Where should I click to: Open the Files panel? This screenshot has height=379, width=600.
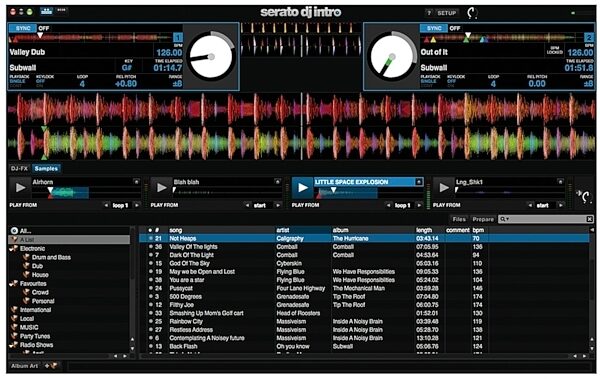(459, 219)
